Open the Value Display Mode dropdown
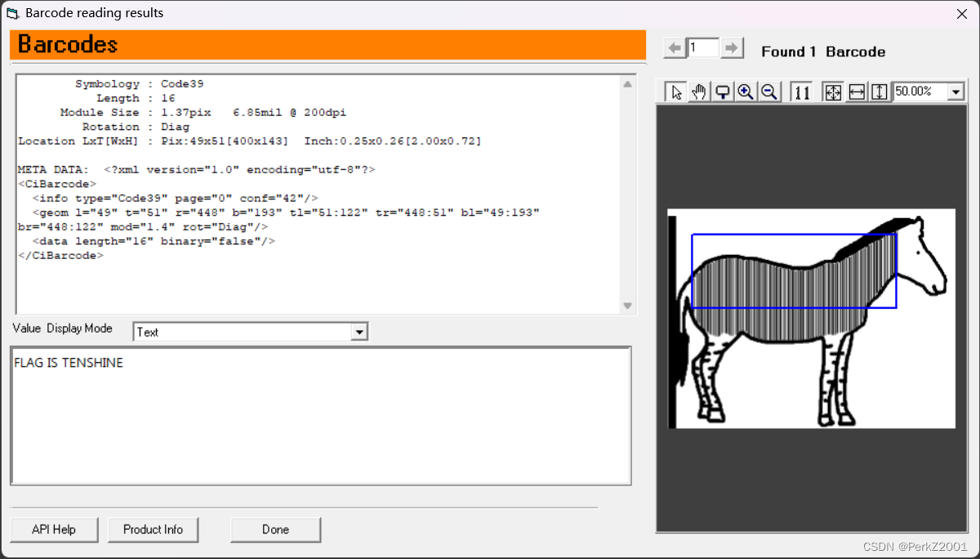This screenshot has height=559, width=980. (x=359, y=332)
